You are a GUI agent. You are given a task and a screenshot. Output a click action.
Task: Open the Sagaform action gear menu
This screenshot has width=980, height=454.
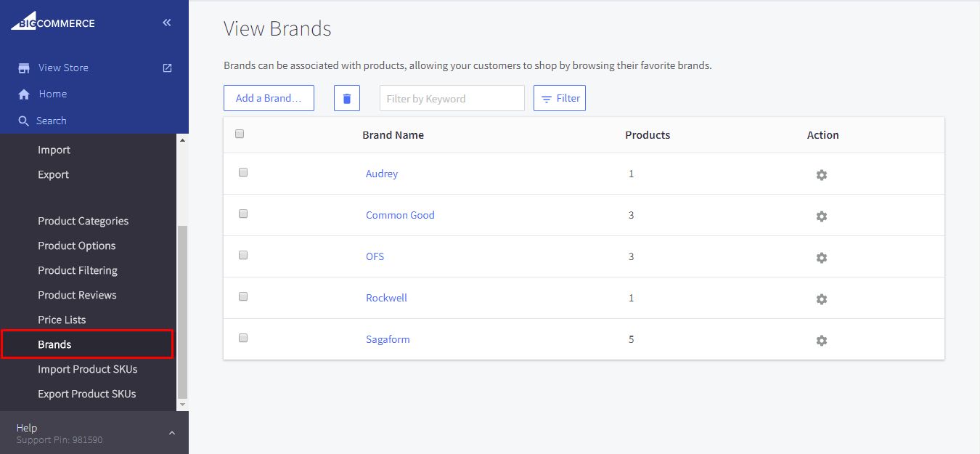pos(821,341)
